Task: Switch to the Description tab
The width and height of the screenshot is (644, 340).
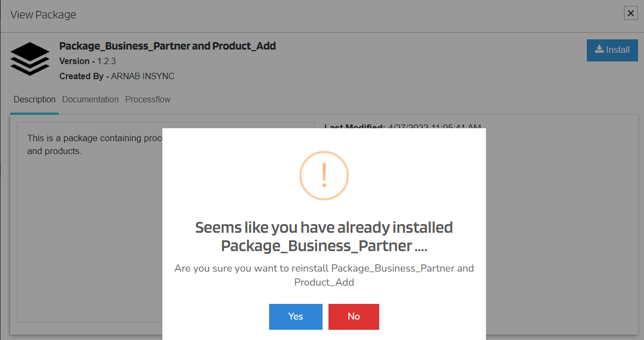Action: point(35,100)
